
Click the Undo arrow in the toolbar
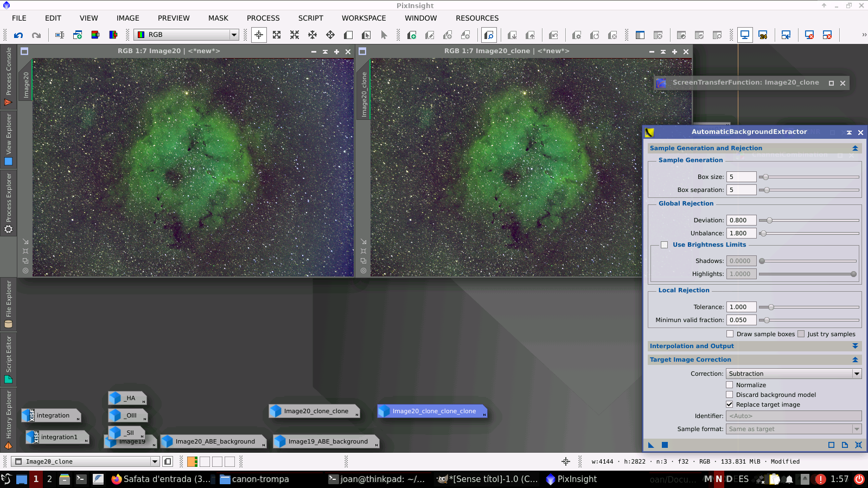(18, 35)
